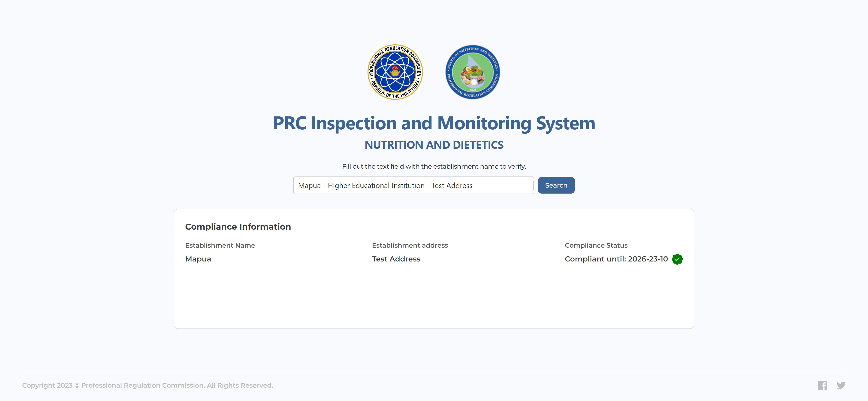The height and width of the screenshot is (401, 868).
Task: Click the Board of Nutrition and Dietetics logo
Action: coord(472,72)
